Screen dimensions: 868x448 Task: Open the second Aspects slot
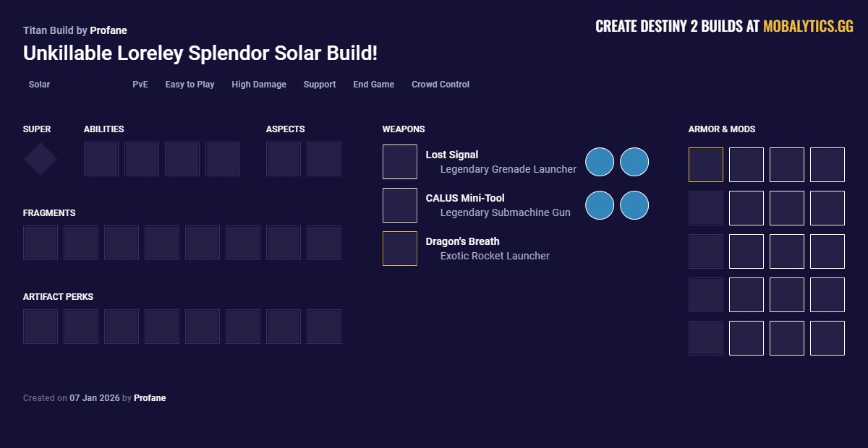point(323,158)
